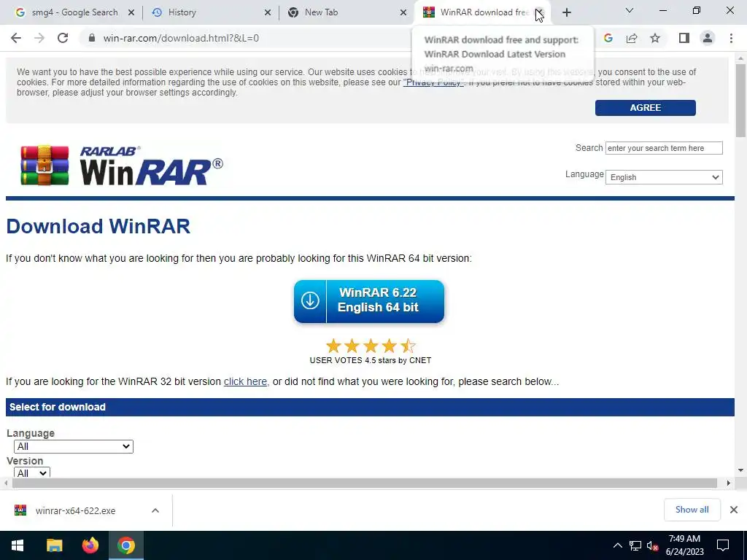
Task: Open Chrome's three-dot menu
Action: tap(731, 38)
